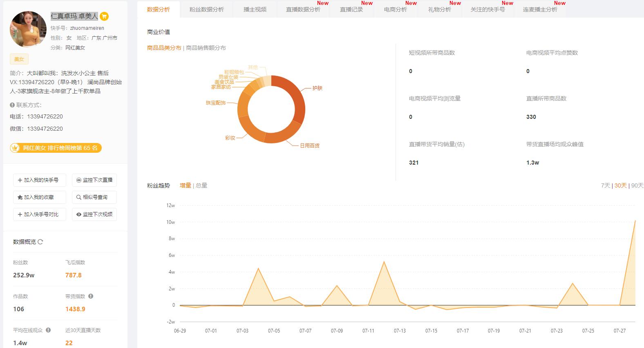Open the 直播记录 tab

(x=351, y=9)
